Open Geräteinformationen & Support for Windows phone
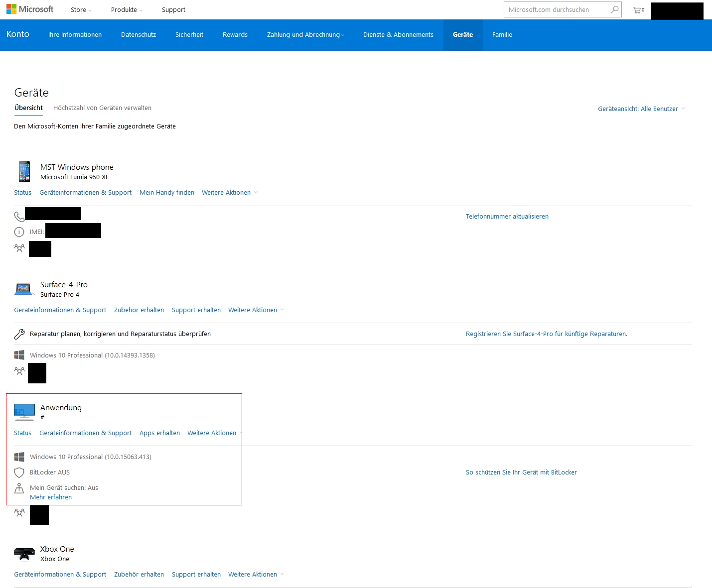This screenshot has height=588, width=712. pos(86,193)
